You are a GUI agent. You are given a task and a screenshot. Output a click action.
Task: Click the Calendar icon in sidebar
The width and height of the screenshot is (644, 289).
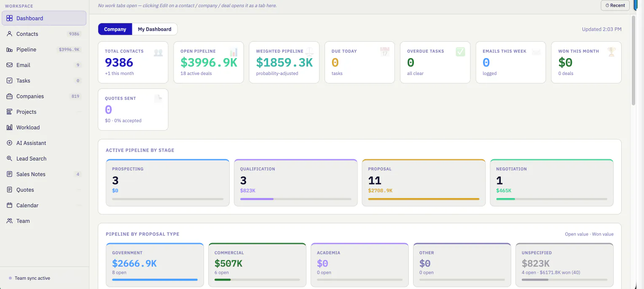9,205
